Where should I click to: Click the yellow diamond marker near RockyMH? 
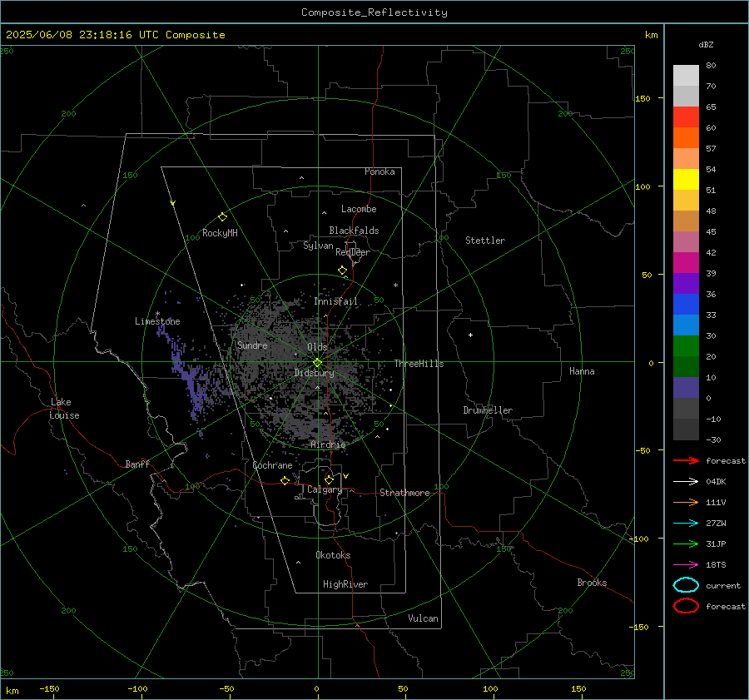pyautogui.click(x=222, y=217)
